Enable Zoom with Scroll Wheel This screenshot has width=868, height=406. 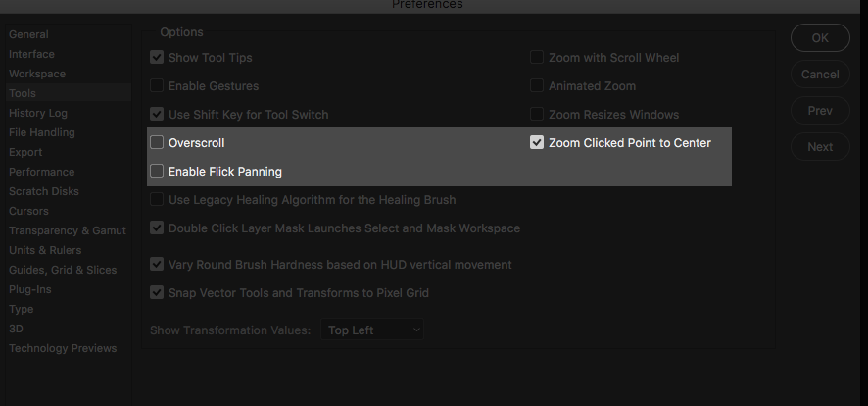pos(537,58)
